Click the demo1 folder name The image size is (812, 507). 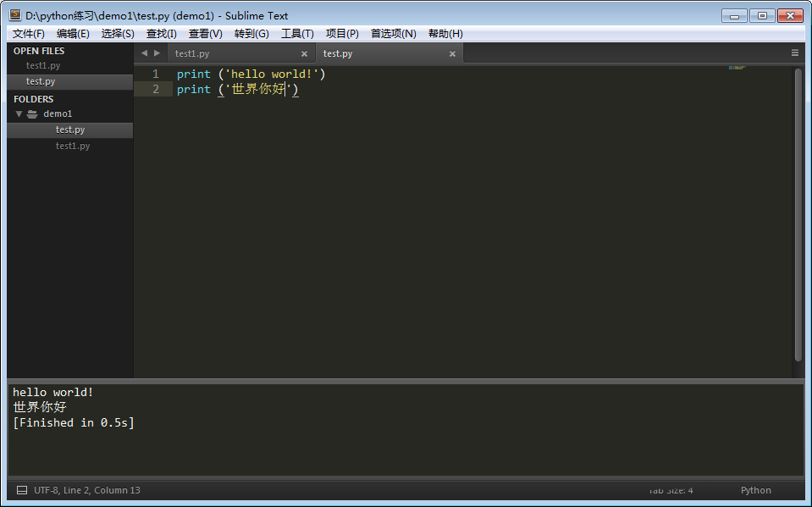pyautogui.click(x=58, y=113)
